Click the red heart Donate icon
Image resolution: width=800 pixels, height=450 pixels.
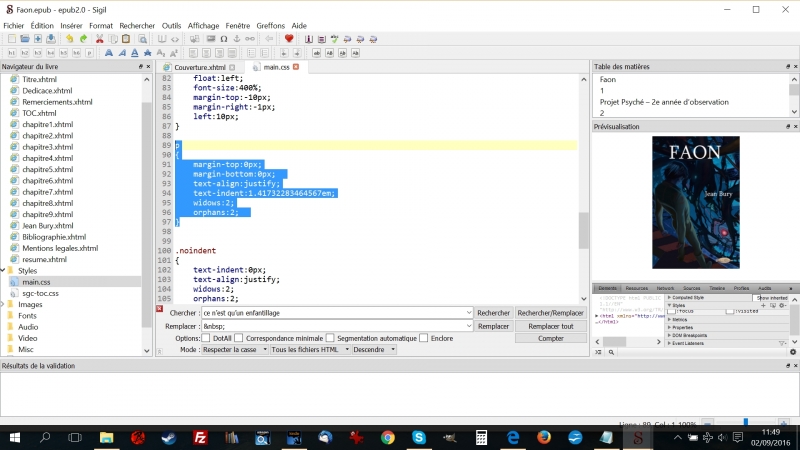pos(289,39)
